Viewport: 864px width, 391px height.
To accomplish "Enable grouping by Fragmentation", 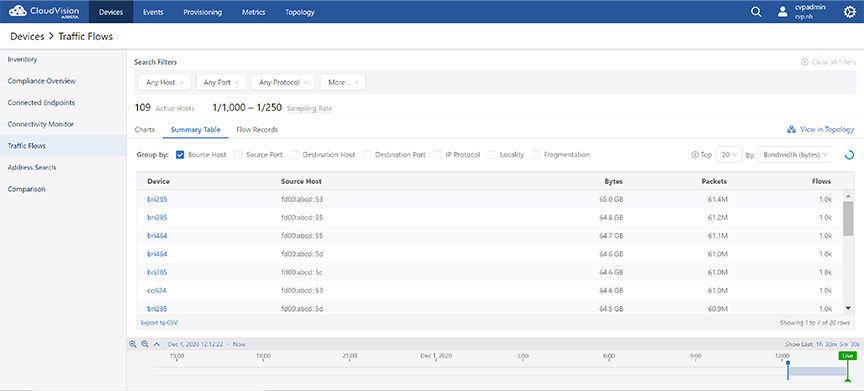I will point(536,155).
